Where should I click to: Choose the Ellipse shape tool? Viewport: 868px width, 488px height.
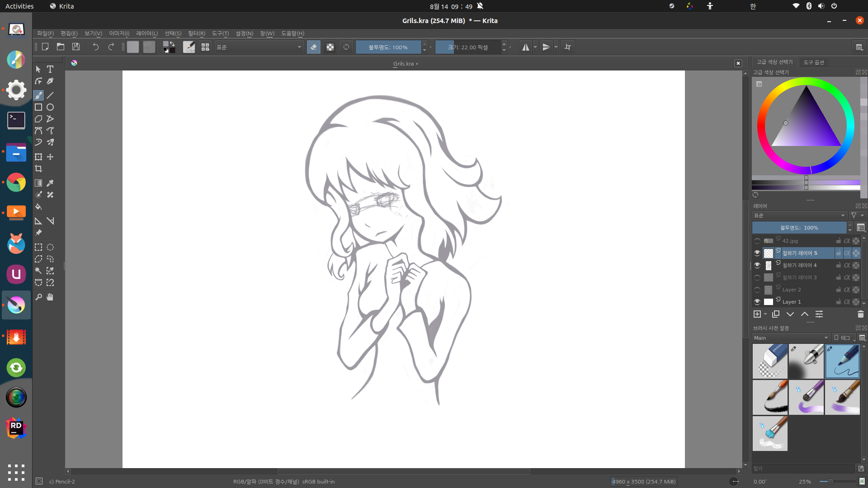tap(50, 107)
